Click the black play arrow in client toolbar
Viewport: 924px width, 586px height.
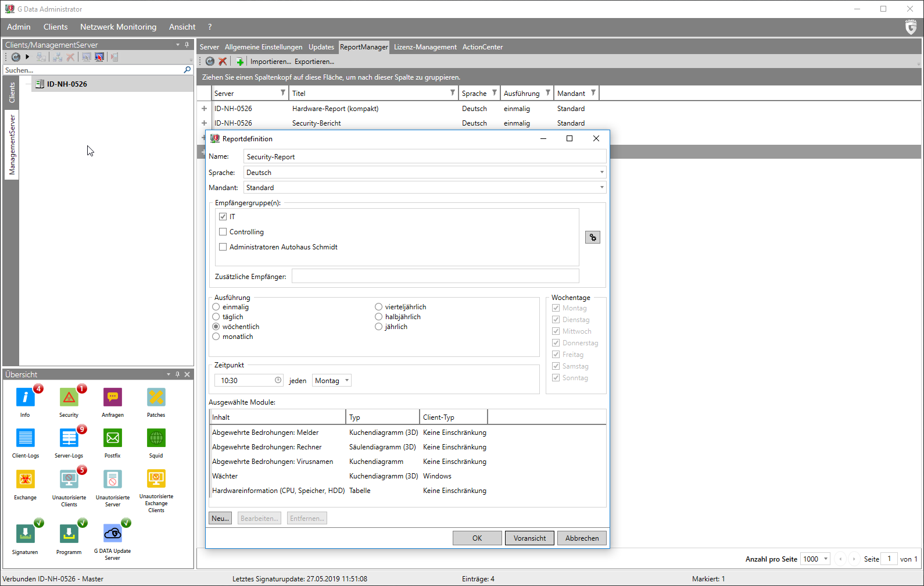tap(27, 57)
